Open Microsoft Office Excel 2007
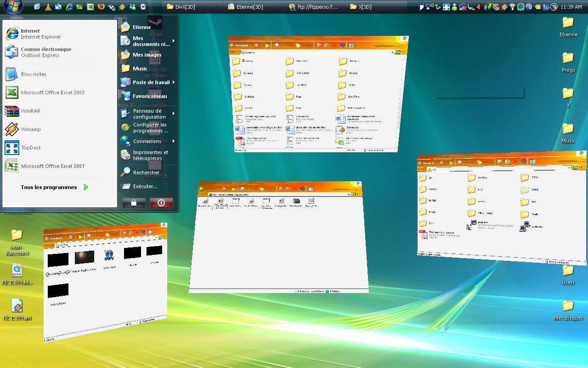Viewport: 588px width, 368px height. pyautogui.click(x=60, y=166)
